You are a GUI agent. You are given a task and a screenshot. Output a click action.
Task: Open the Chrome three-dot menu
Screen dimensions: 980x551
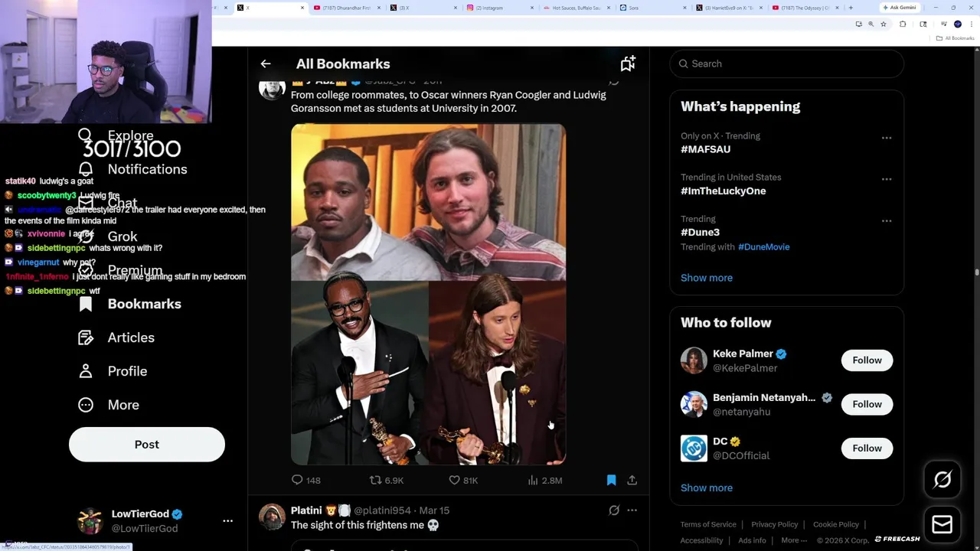tap(971, 24)
